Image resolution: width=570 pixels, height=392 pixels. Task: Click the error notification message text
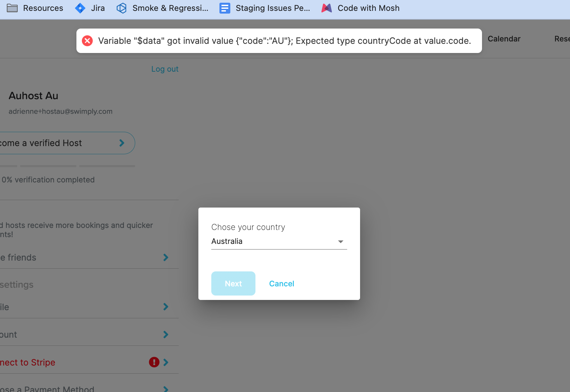[284, 41]
